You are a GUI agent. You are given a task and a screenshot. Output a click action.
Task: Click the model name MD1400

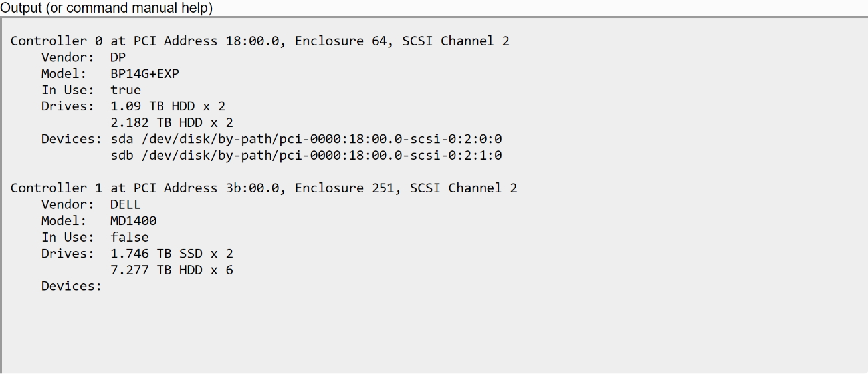pos(134,221)
